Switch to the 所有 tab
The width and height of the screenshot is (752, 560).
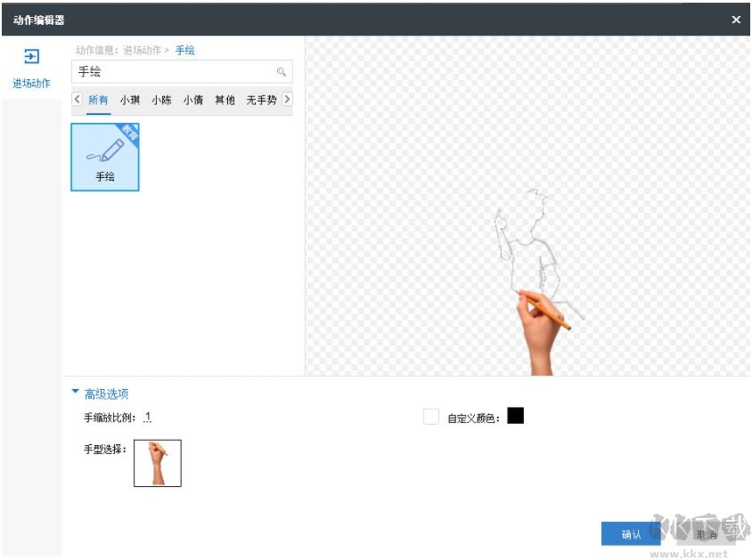click(98, 100)
